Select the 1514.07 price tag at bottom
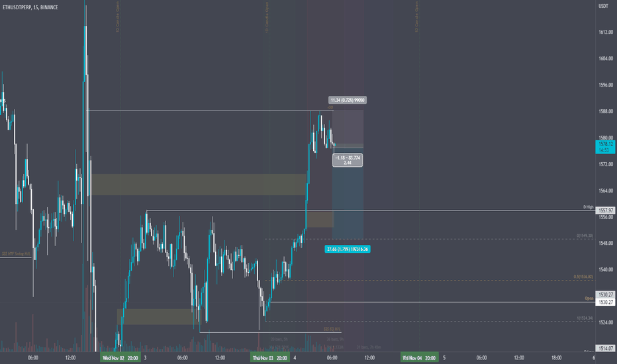The image size is (617, 364). 606,348
